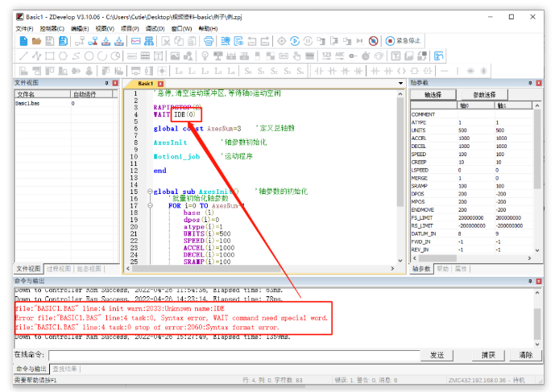
Task: Open the 帮助(H) menu
Action: coord(208,29)
